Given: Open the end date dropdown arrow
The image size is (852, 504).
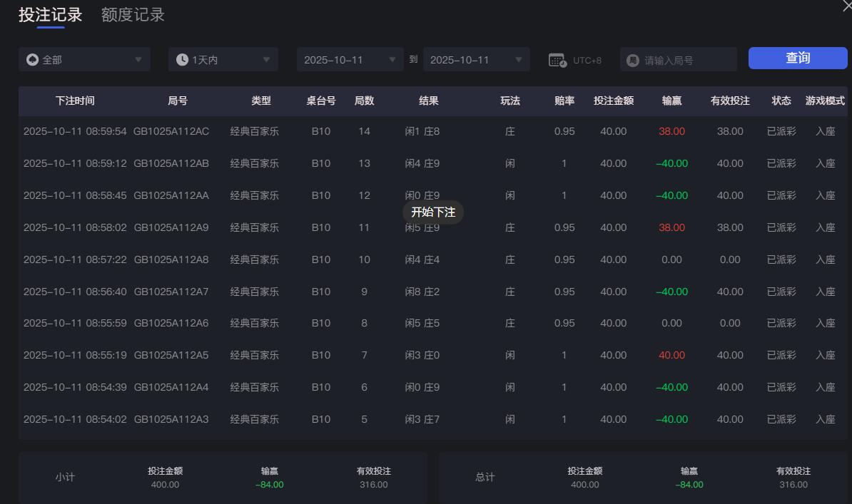Looking at the screenshot, I should 519,59.
